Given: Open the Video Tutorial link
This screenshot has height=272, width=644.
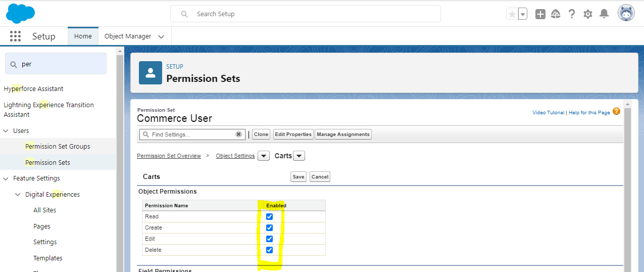Looking at the screenshot, I should click(548, 113).
